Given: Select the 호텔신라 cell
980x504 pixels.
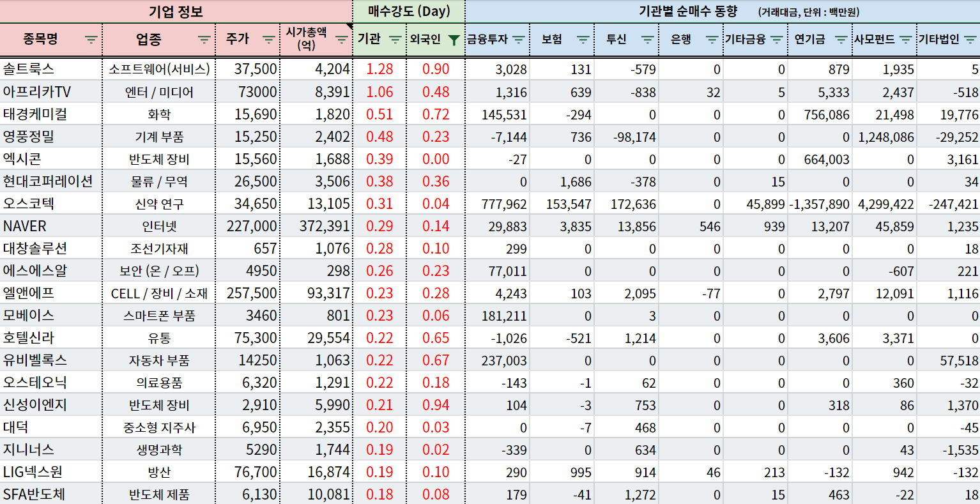Looking at the screenshot, I should point(51,337).
